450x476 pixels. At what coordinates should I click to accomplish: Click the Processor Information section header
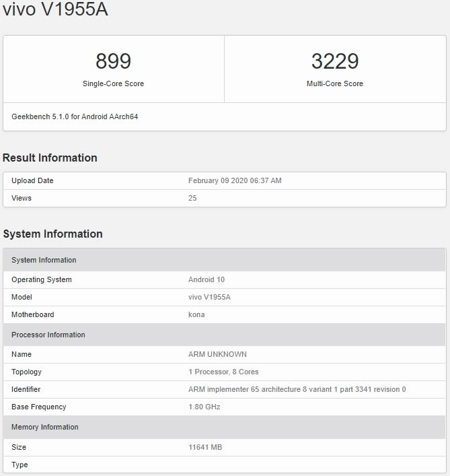point(48,335)
